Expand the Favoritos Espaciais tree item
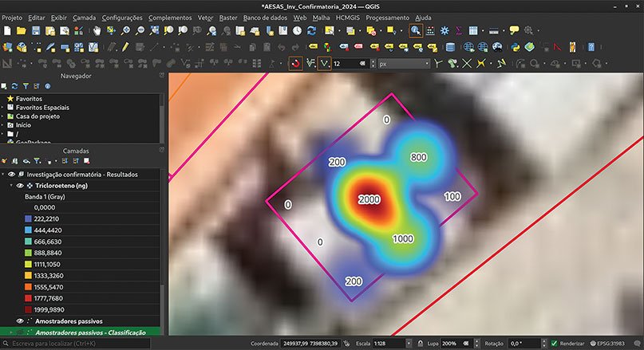The width and height of the screenshot is (644, 350). tap(2, 108)
